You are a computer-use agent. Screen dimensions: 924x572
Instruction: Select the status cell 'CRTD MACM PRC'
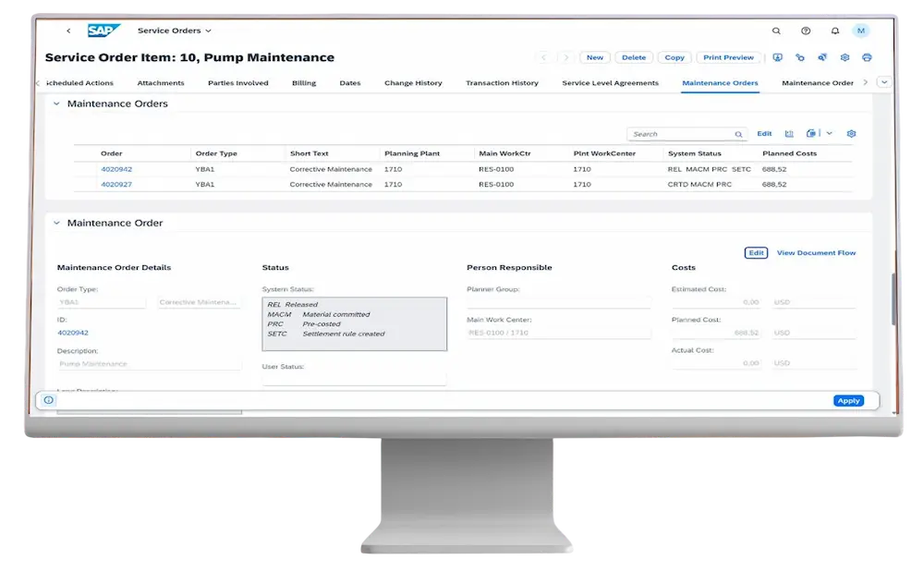click(x=699, y=185)
